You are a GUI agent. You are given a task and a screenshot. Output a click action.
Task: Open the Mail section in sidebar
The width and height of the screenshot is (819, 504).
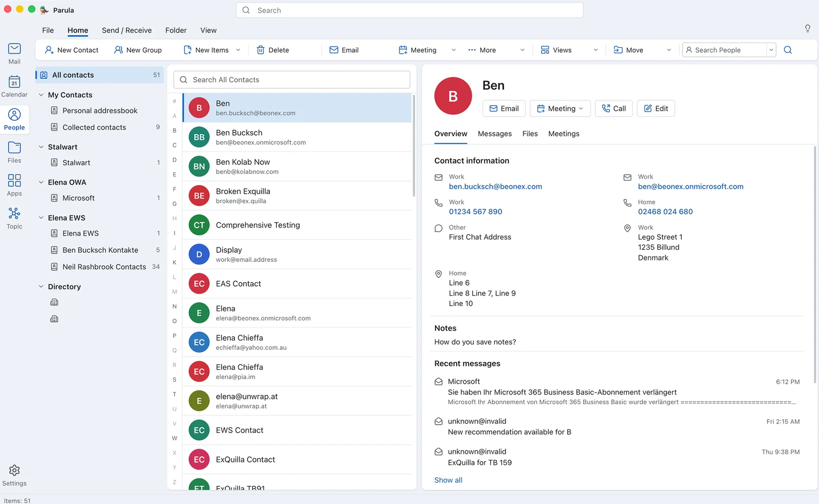(14, 54)
